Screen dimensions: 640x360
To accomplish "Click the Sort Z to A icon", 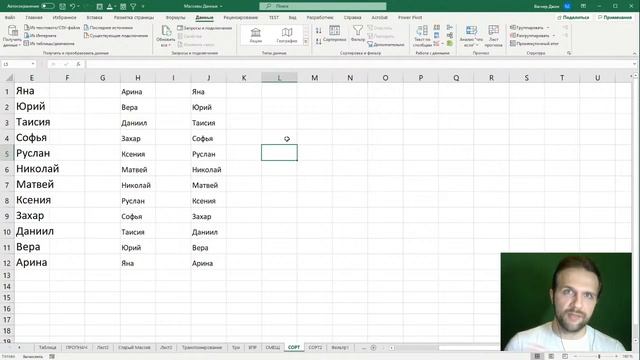I will 318,41.
